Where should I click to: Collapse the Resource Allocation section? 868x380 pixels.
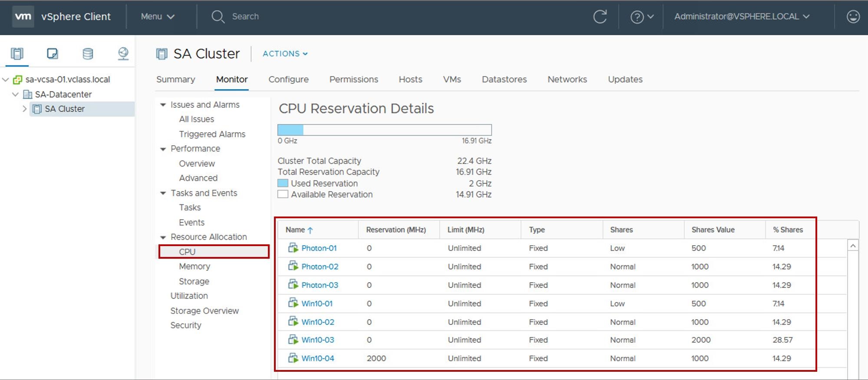point(163,237)
